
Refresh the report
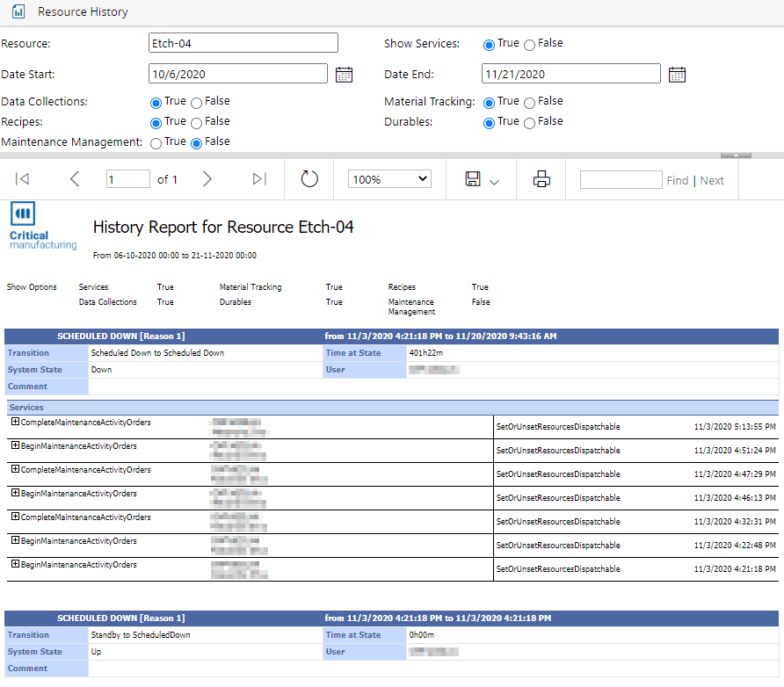pyautogui.click(x=309, y=179)
